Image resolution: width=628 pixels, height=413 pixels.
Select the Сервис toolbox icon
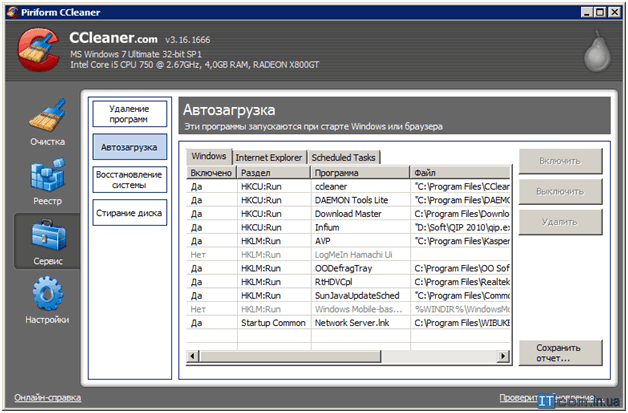click(x=47, y=238)
